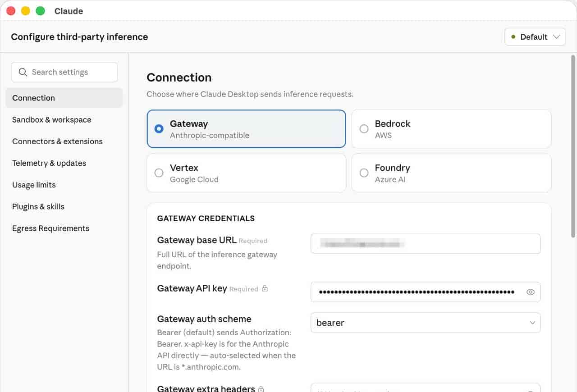The height and width of the screenshot is (392, 577).
Task: Select the Gateway Anthropic-compatible option
Action: [246, 129]
